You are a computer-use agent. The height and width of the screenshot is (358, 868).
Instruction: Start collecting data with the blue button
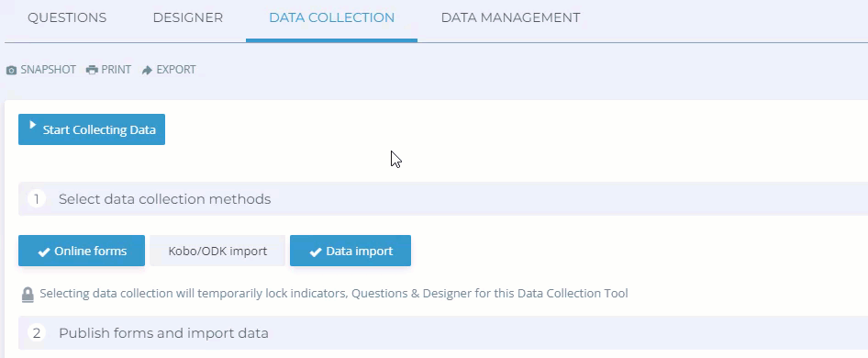tap(92, 129)
